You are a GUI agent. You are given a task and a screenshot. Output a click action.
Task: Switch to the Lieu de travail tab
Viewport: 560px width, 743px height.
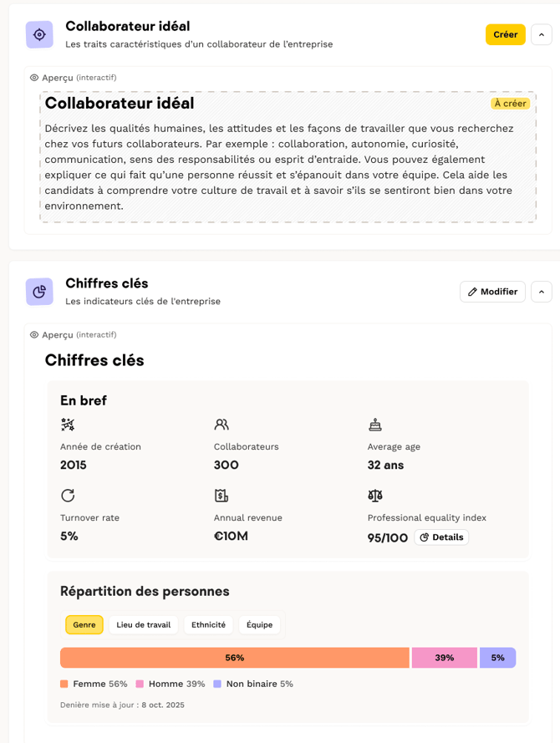point(144,624)
